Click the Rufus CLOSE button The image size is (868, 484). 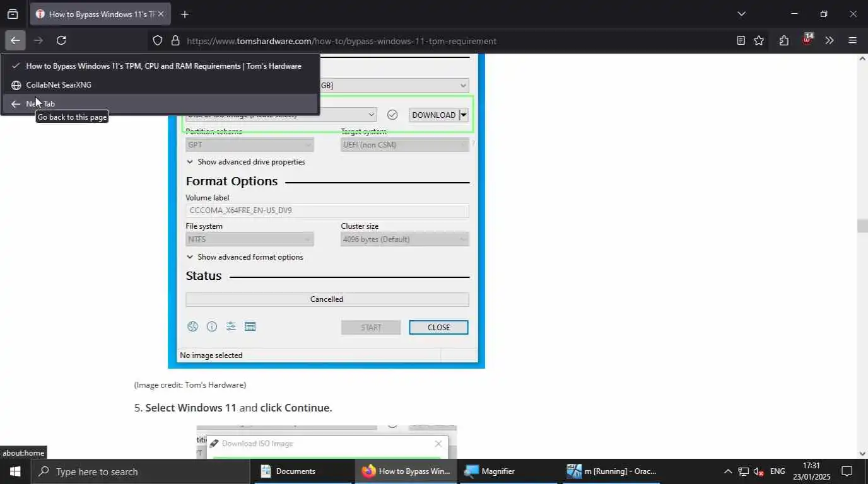point(438,328)
